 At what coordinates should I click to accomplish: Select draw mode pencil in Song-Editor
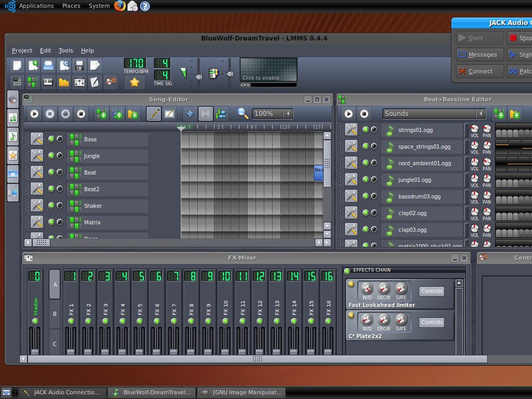pyautogui.click(x=154, y=114)
